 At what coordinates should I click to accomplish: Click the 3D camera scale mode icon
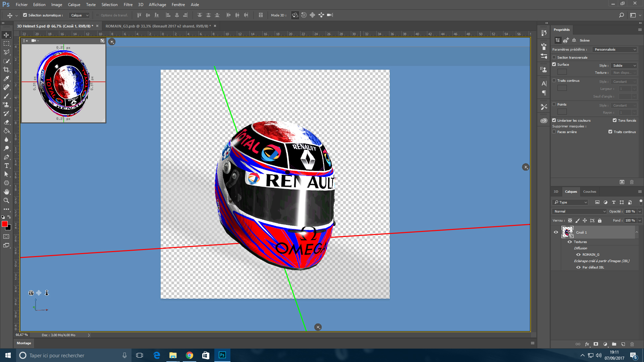pos(330,15)
